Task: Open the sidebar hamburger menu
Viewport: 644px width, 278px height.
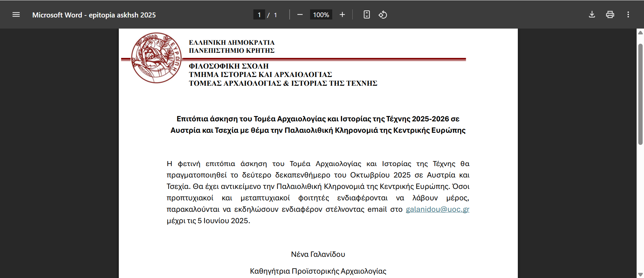Action: (x=16, y=14)
